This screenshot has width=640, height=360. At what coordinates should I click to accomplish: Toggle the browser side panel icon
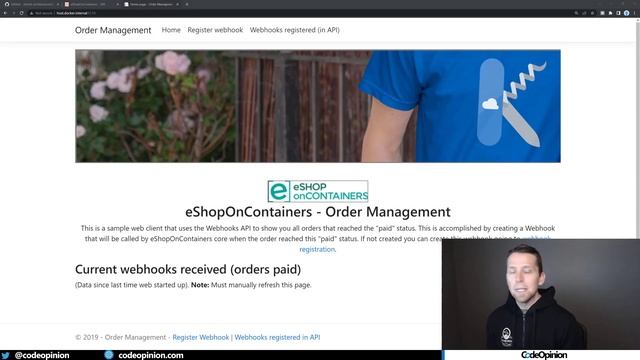click(x=618, y=13)
